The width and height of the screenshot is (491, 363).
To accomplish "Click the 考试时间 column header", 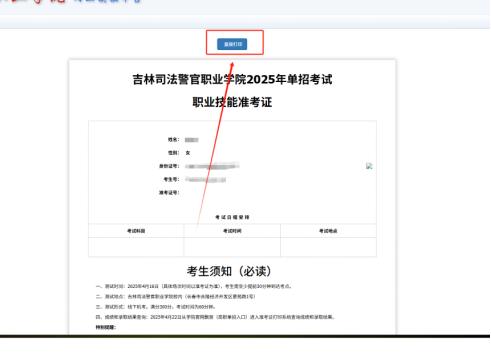I will point(232,231).
